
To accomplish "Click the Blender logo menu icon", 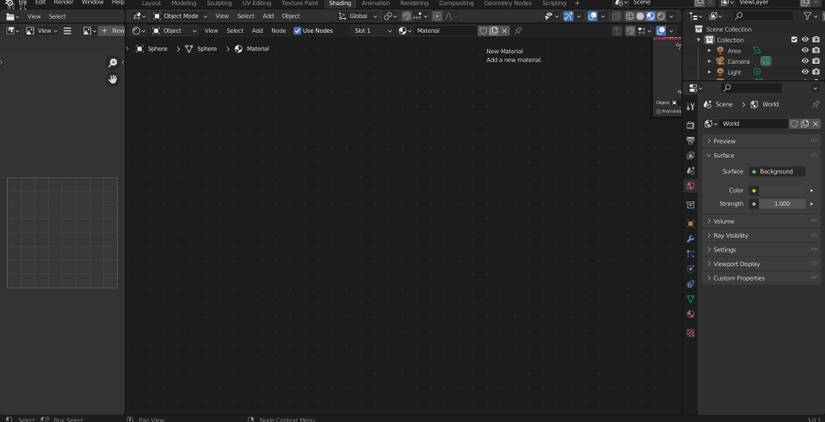I will click(9, 3).
